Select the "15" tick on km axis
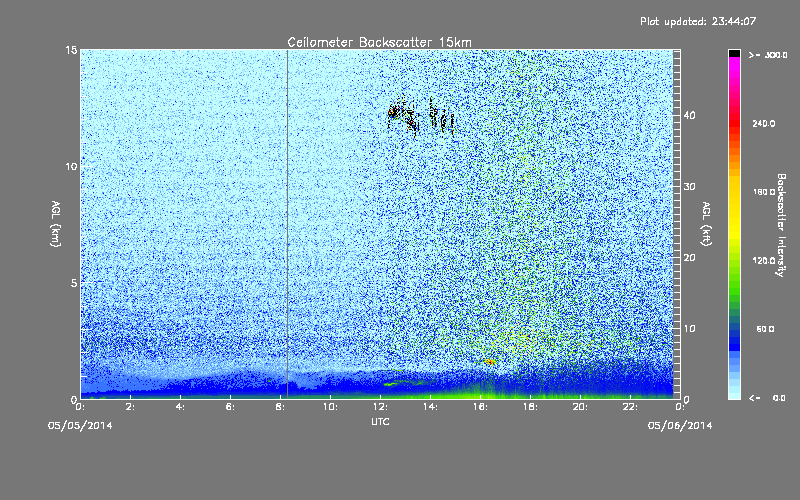Viewport: 800px width, 500px height. (x=71, y=50)
